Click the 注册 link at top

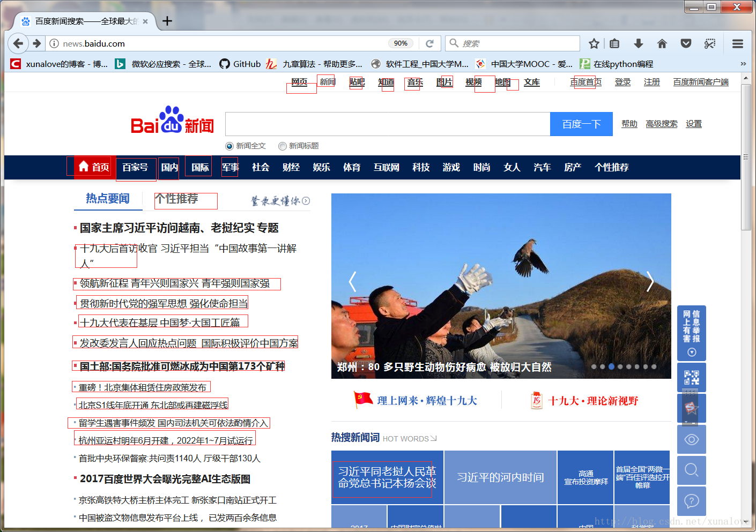[652, 81]
